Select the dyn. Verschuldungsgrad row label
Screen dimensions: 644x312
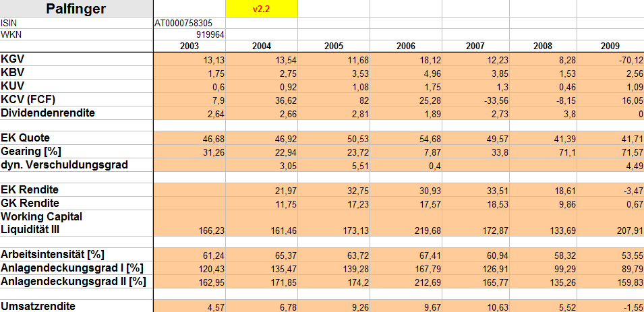tap(76, 165)
